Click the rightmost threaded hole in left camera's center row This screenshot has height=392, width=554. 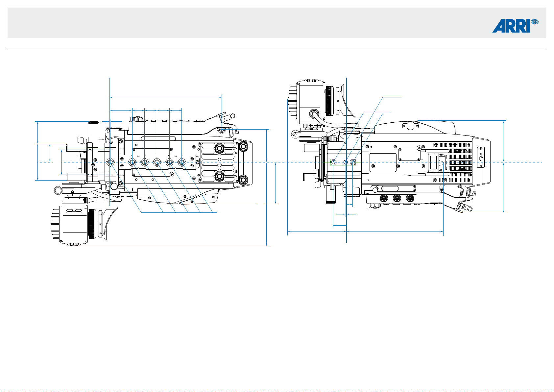(181, 162)
